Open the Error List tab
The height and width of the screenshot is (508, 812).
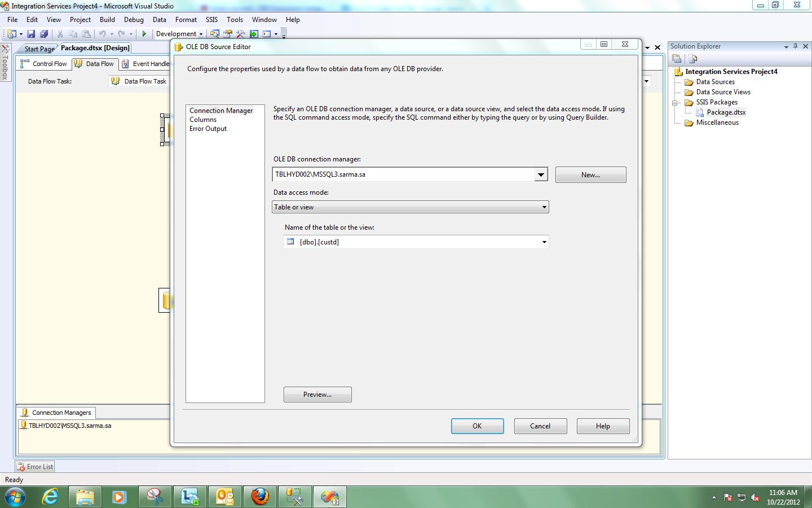point(35,467)
